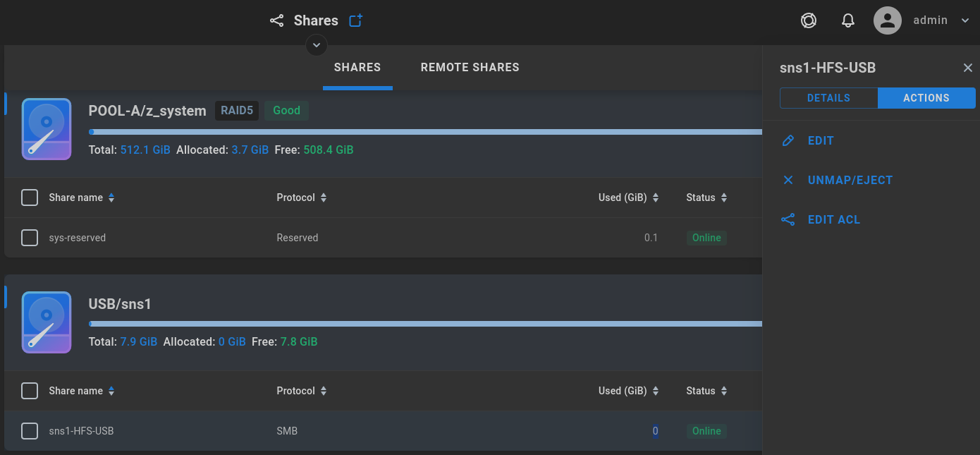Click the sns1-HFS-USB share name in table
This screenshot has height=455, width=980.
pos(81,431)
